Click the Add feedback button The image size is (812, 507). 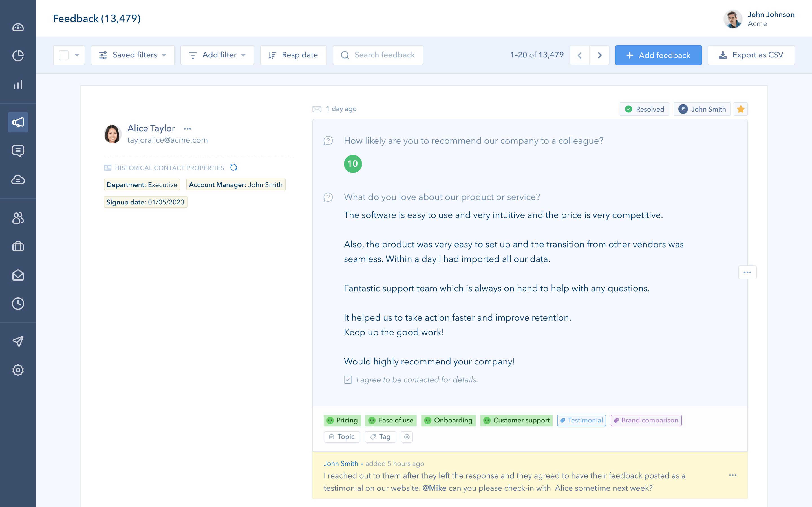[x=658, y=55]
